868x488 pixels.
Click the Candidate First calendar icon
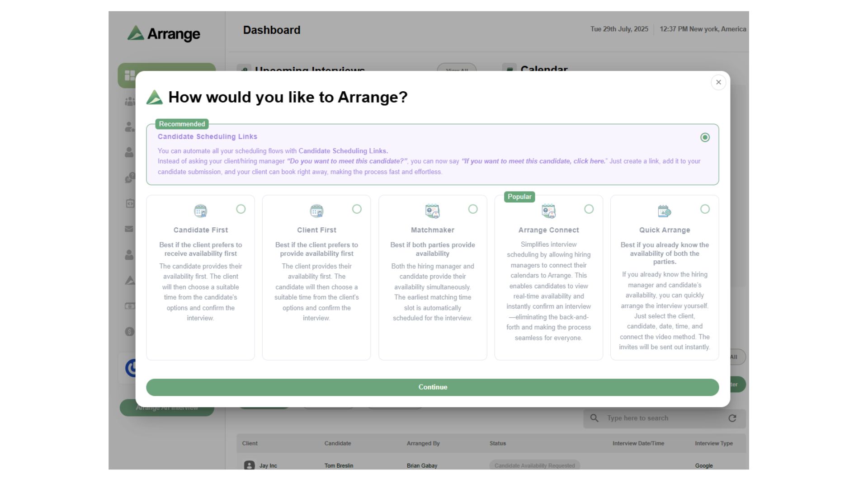200,211
